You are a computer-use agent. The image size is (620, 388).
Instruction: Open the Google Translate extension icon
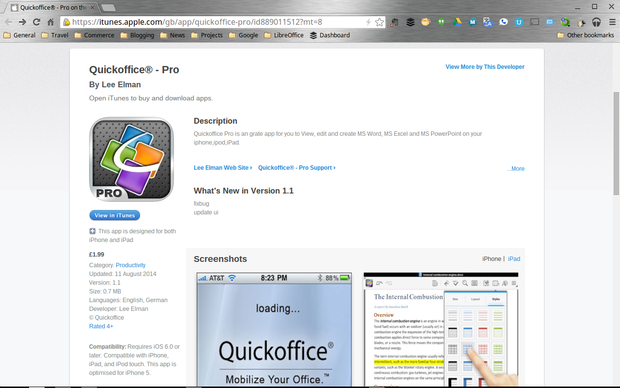488,22
